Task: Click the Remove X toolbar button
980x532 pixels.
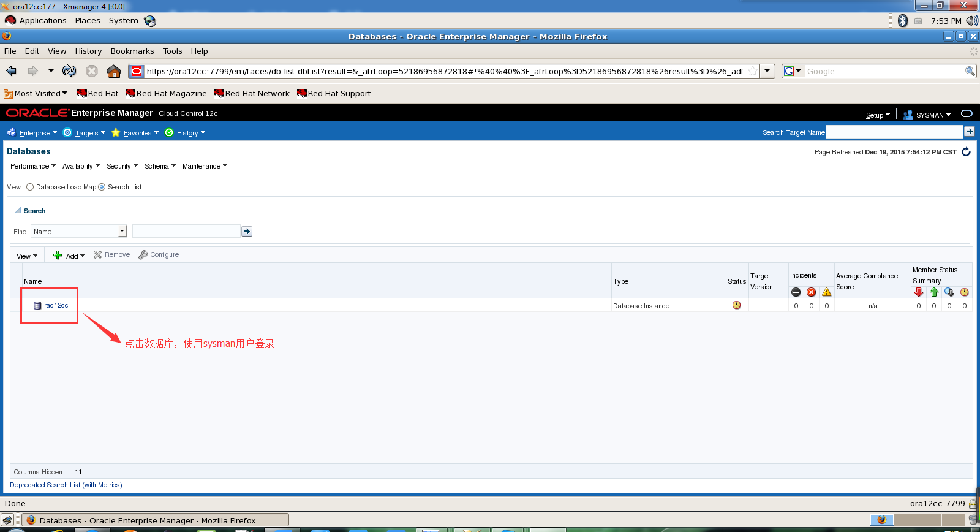Action: tap(112, 255)
